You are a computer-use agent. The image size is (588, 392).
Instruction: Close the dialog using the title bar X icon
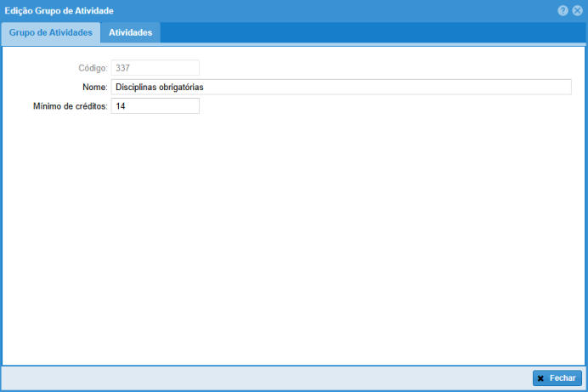click(x=577, y=10)
